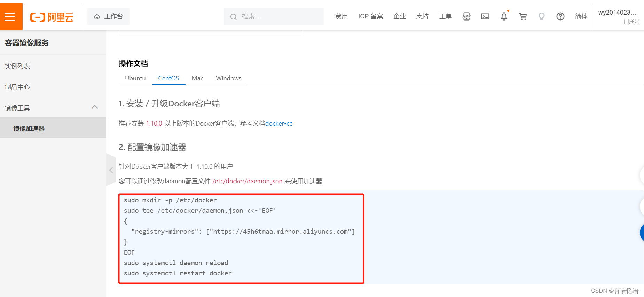
Task: Click the 'sudo systemctl restart docker' line
Action: [x=178, y=273]
